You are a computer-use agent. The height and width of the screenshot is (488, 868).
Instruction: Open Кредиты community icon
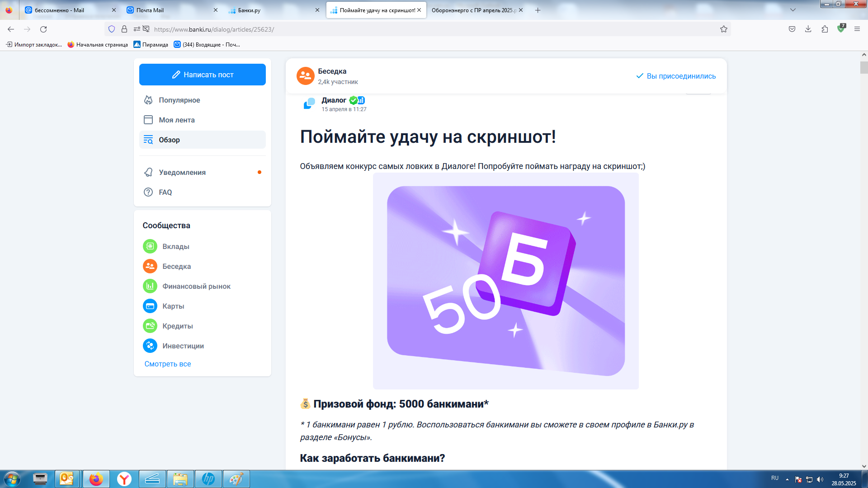coord(150,326)
